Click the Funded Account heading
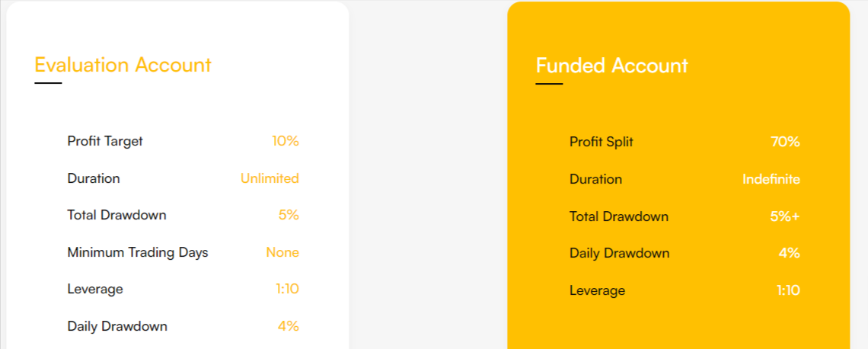 tap(611, 66)
